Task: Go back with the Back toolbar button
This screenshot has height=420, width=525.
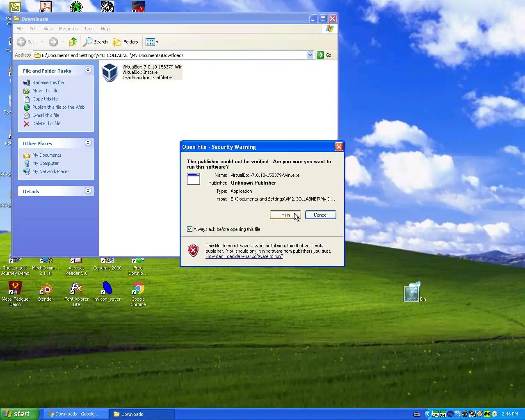Action: tap(27, 42)
